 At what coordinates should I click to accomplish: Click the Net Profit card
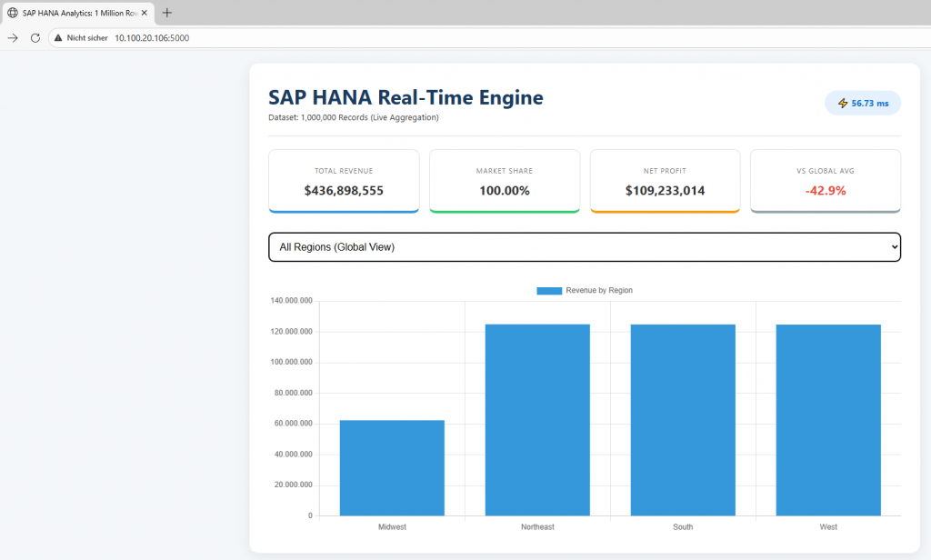pos(665,181)
